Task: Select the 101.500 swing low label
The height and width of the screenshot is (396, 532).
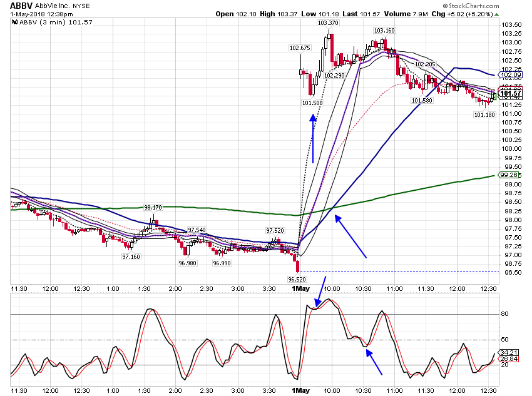Action: click(x=312, y=103)
